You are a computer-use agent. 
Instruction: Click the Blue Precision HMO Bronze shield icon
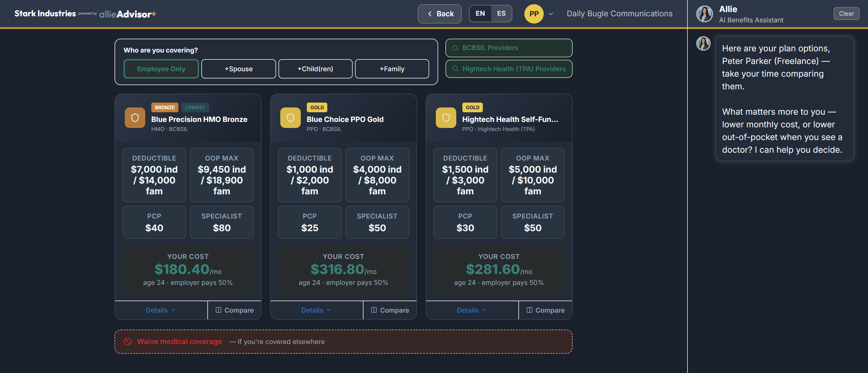coord(135,118)
